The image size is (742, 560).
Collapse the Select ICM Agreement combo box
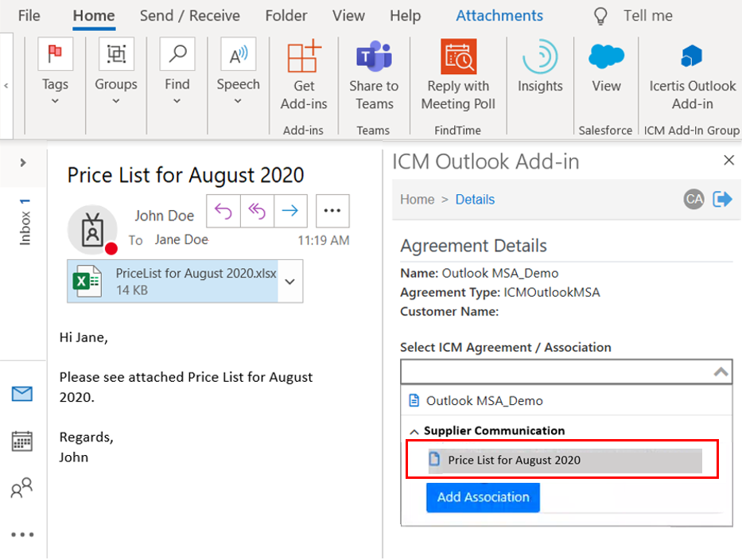coord(721,371)
